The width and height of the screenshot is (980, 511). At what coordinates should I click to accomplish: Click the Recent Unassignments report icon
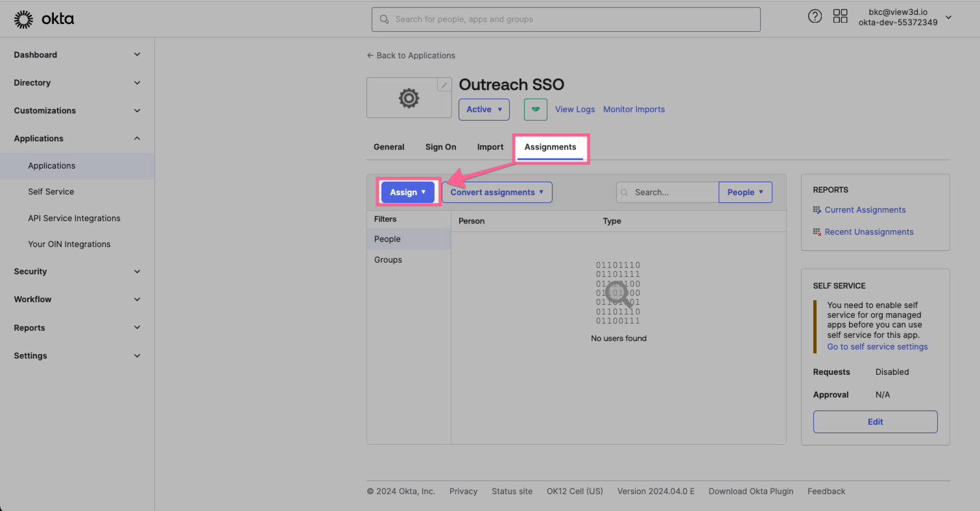817,232
